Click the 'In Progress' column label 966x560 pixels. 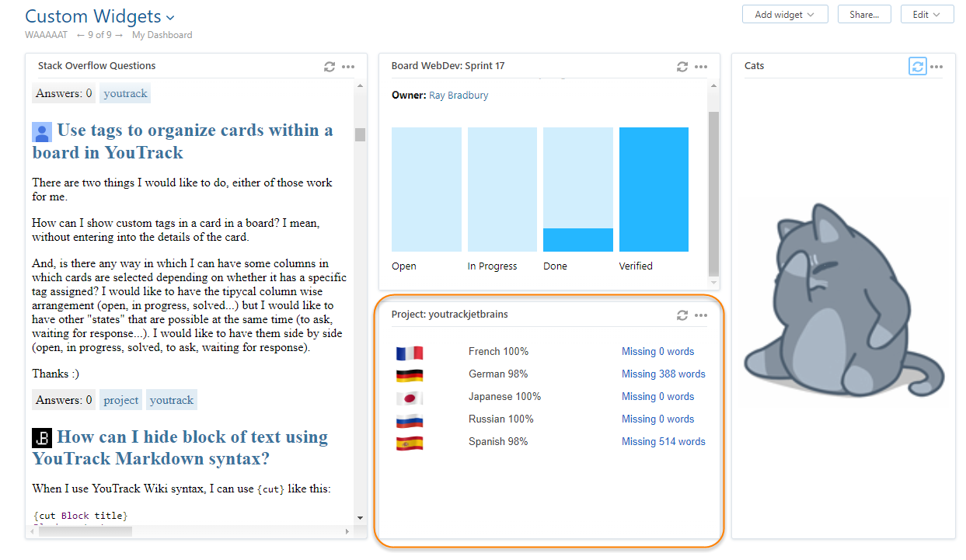pos(492,266)
